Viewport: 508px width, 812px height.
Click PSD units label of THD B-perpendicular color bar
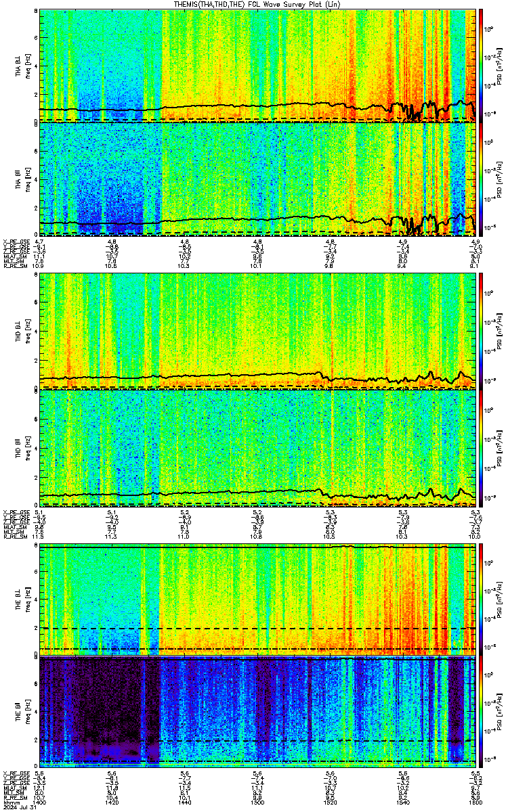click(499, 330)
